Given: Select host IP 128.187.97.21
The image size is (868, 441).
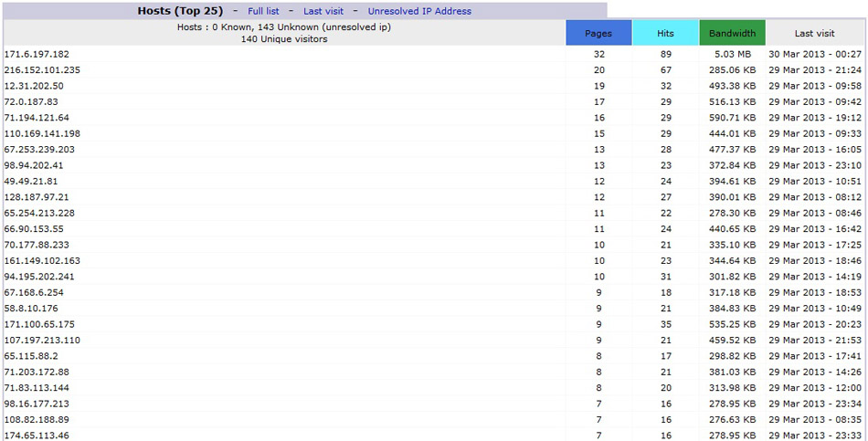Looking at the screenshot, I should click(37, 197).
